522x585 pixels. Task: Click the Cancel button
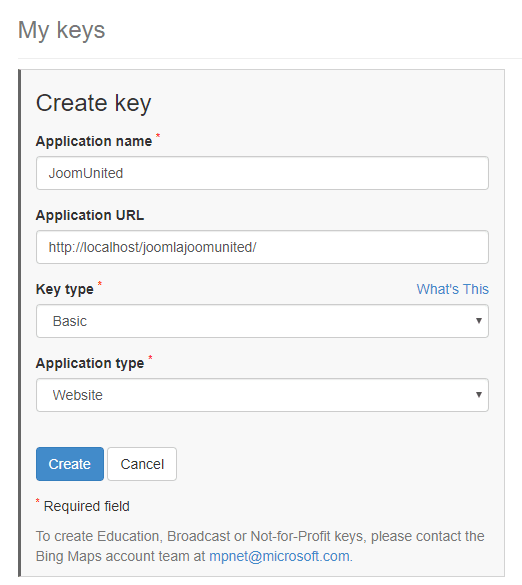pos(142,464)
